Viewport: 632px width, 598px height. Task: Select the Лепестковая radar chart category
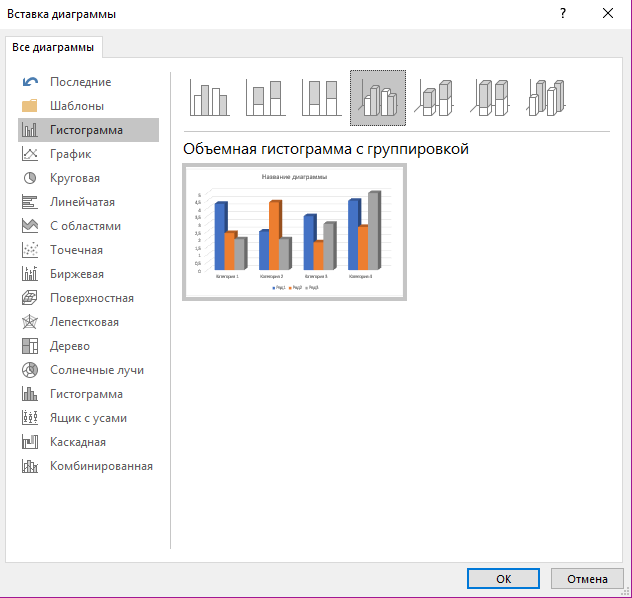[89, 322]
